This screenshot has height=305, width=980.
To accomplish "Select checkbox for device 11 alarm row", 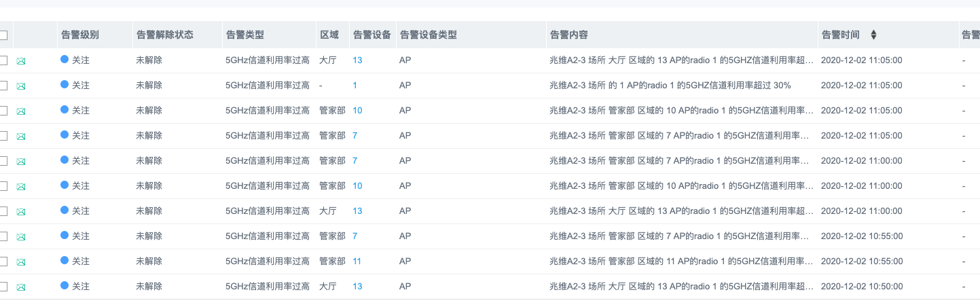I will 3,262.
